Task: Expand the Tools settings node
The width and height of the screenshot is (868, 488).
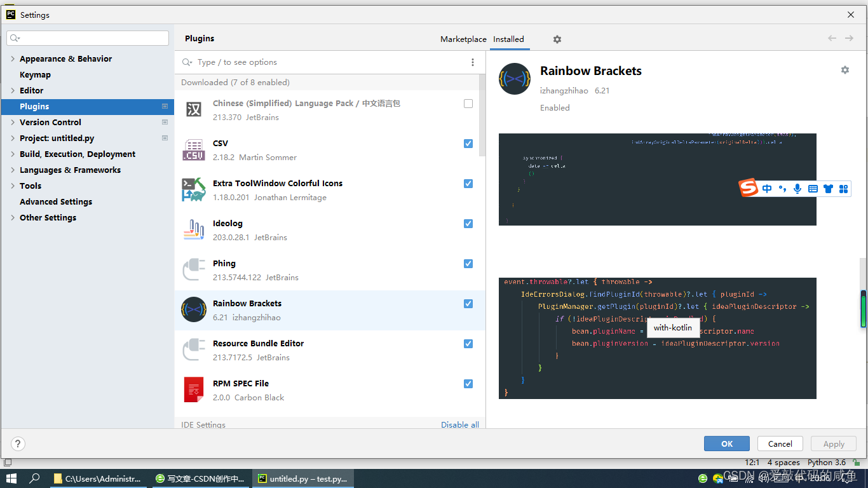Action: click(13, 186)
